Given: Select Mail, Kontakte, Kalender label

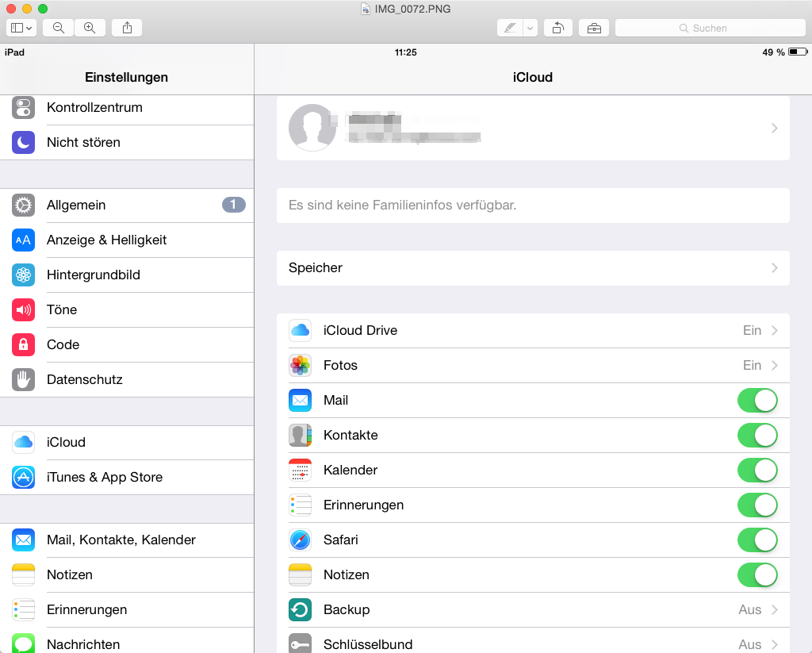Looking at the screenshot, I should coord(121,540).
